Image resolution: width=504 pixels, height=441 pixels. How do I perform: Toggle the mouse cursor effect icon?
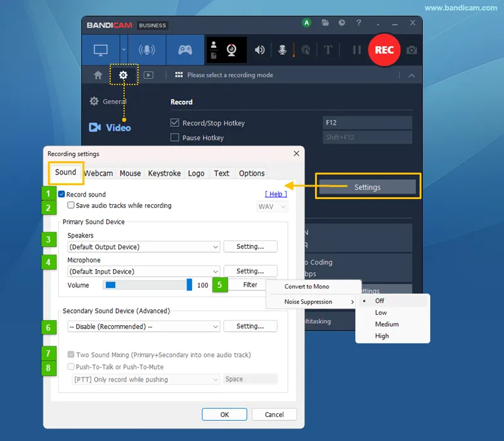[x=306, y=50]
